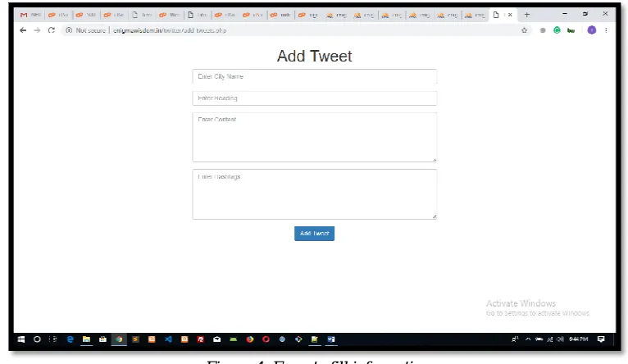628x364 pixels.
Task: Open the Action Center notifications
Action: [601, 339]
